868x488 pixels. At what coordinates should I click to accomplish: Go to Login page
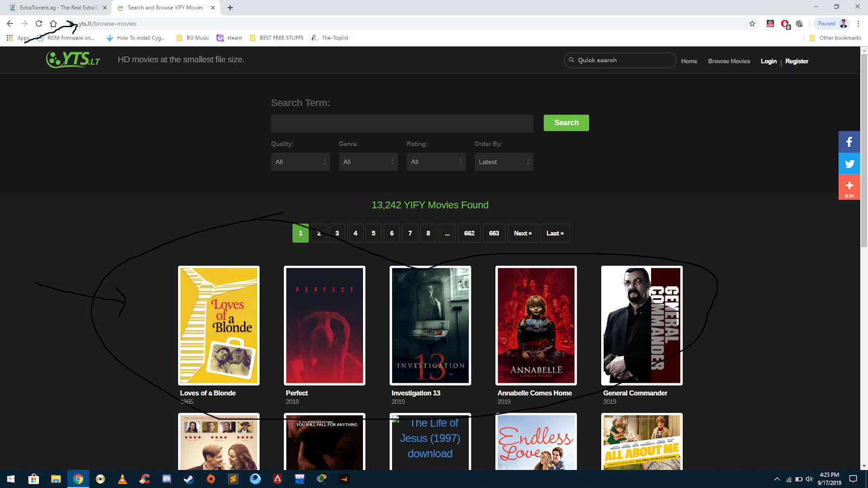point(768,61)
